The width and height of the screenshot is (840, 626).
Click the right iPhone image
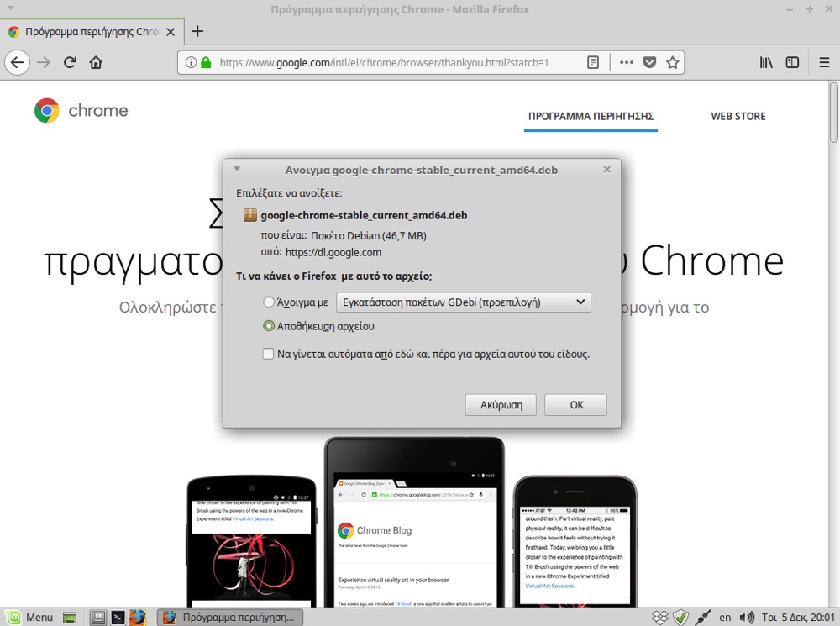[575, 541]
